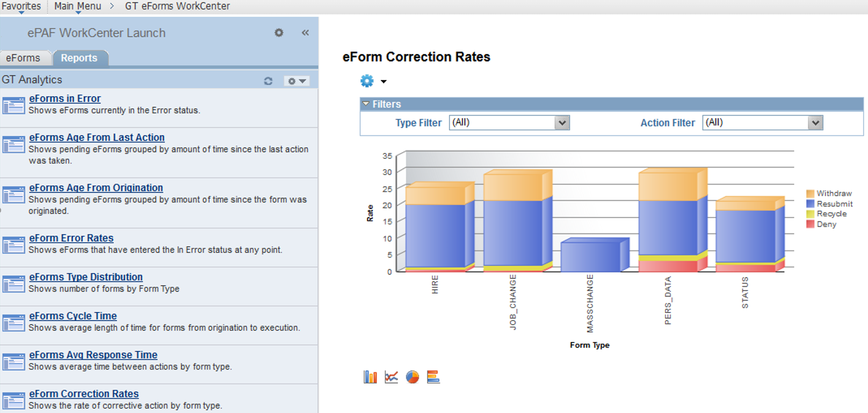This screenshot has height=413, width=868.
Task: Switch to the eForms tab
Action: click(23, 58)
